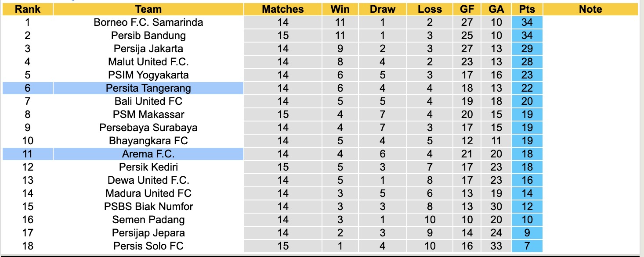Click the Note column header

[590, 9]
